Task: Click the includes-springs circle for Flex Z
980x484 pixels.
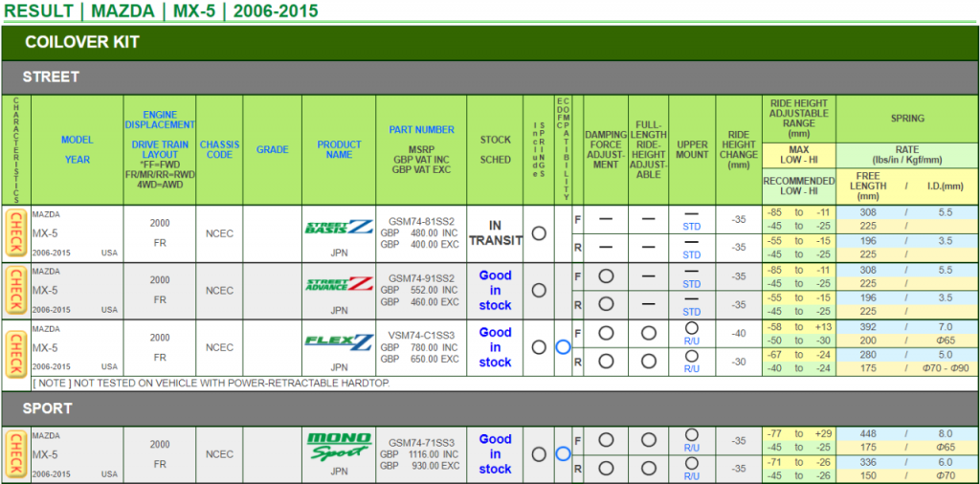Action: [539, 347]
